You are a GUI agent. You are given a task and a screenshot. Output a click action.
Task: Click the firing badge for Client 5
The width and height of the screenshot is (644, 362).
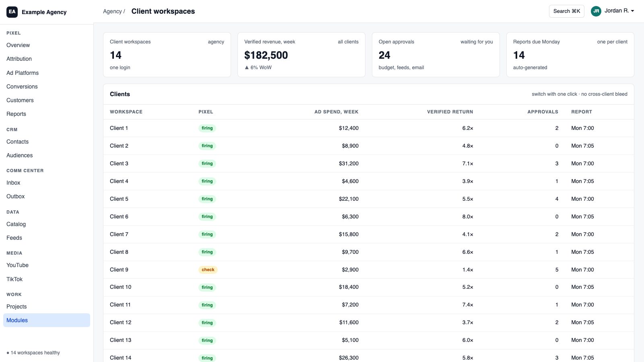[x=207, y=199]
